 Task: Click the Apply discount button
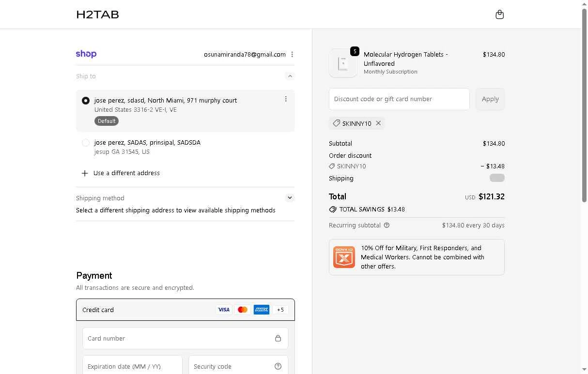(x=490, y=99)
